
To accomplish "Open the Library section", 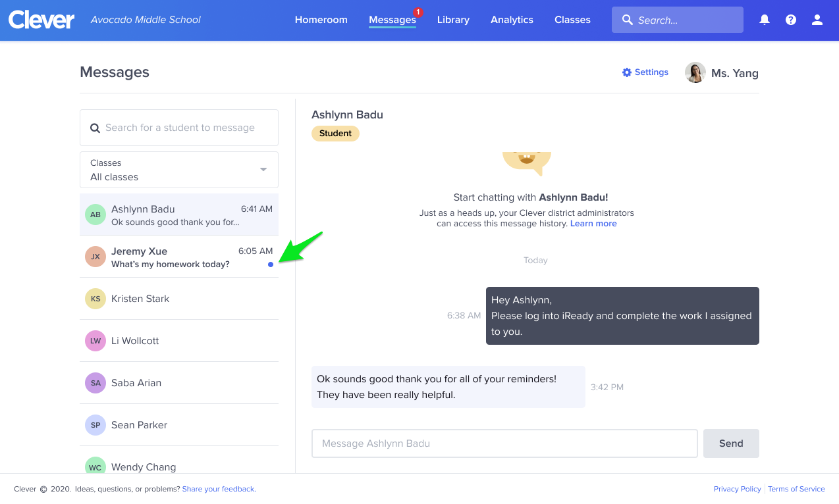I will 453,20.
